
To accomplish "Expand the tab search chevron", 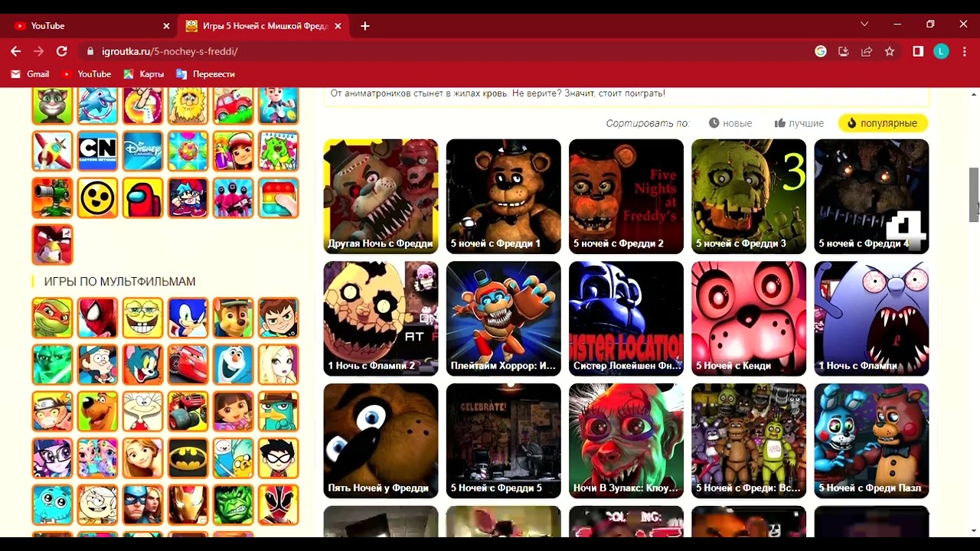I will [864, 24].
